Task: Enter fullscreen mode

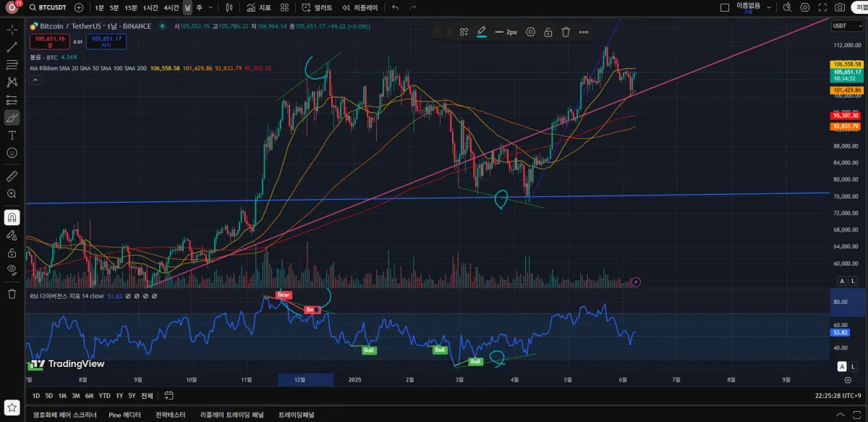Action: [x=822, y=7]
